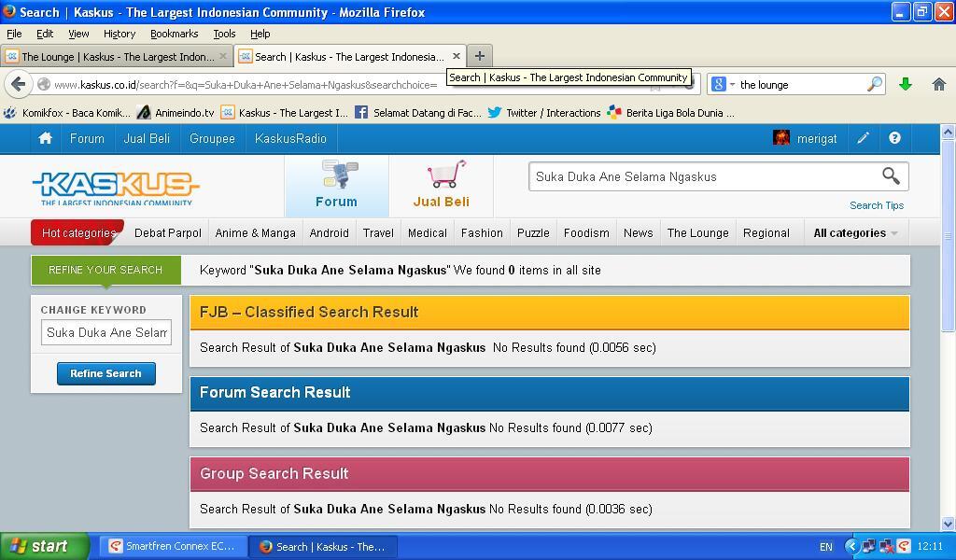Open Kaskus - The Largest bookmark
The height and width of the screenshot is (560, 956).
click(284, 113)
